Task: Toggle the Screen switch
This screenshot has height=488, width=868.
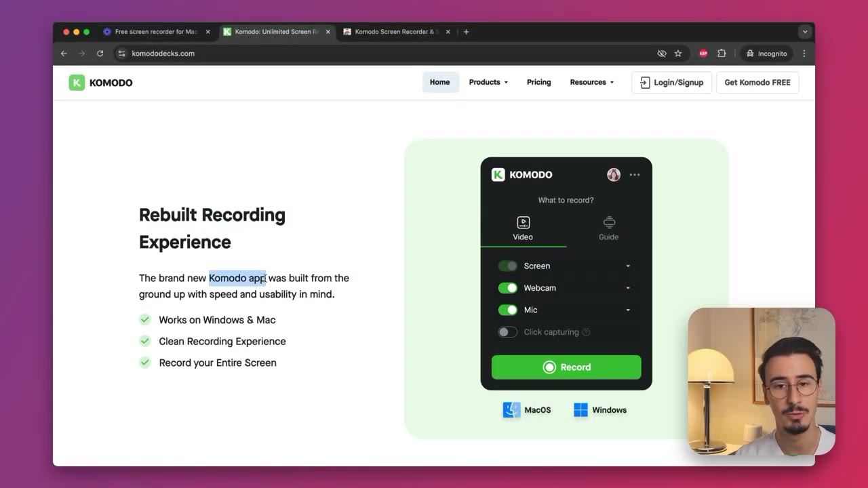Action: pyautogui.click(x=507, y=266)
